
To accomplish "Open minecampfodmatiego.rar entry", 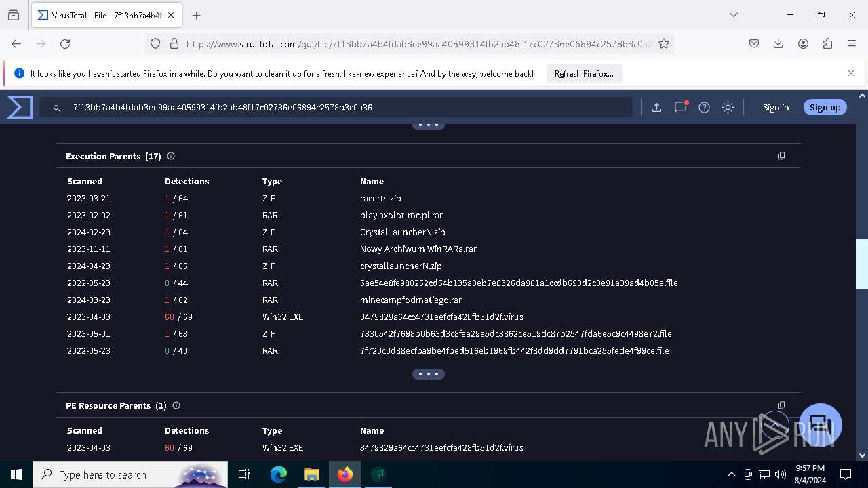I will coord(411,300).
